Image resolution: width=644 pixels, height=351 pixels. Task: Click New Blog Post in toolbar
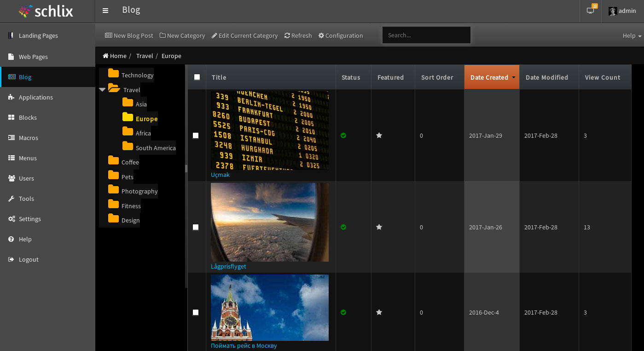(129, 35)
